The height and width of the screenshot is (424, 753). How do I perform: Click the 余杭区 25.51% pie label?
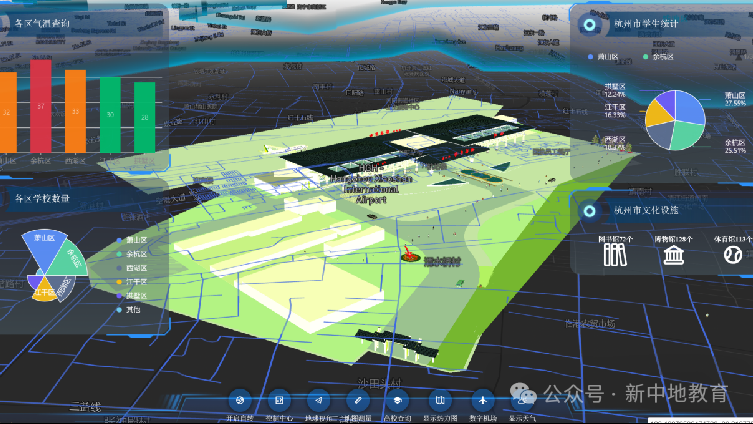(x=735, y=146)
